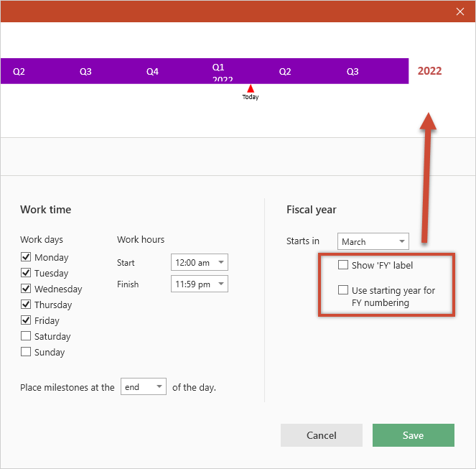This screenshot has width=476, height=469.
Task: Enable the Show 'FY' label option
Action: 343,265
